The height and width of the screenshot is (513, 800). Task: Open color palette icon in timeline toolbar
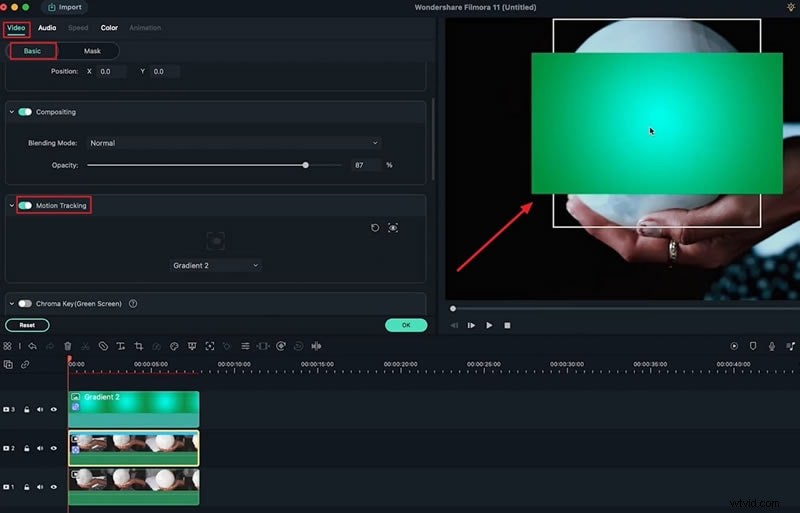coord(174,346)
